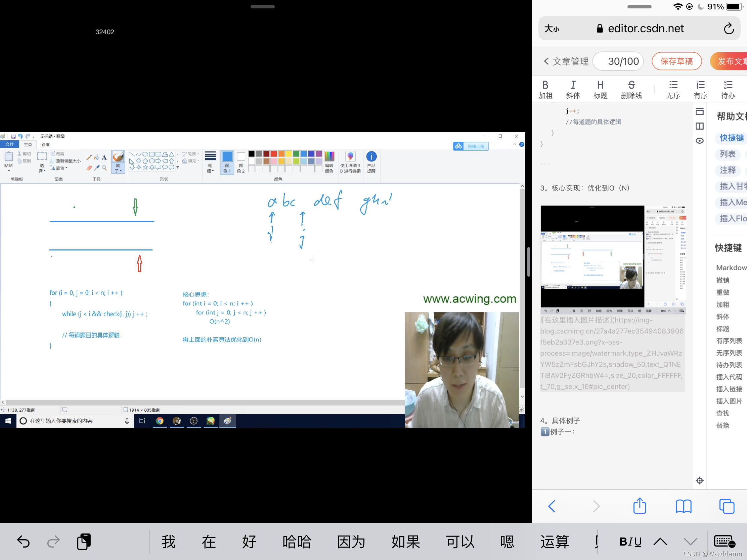The height and width of the screenshot is (560, 747).
Task: Tap the 大小 text size button in Safari
Action: pyautogui.click(x=552, y=29)
